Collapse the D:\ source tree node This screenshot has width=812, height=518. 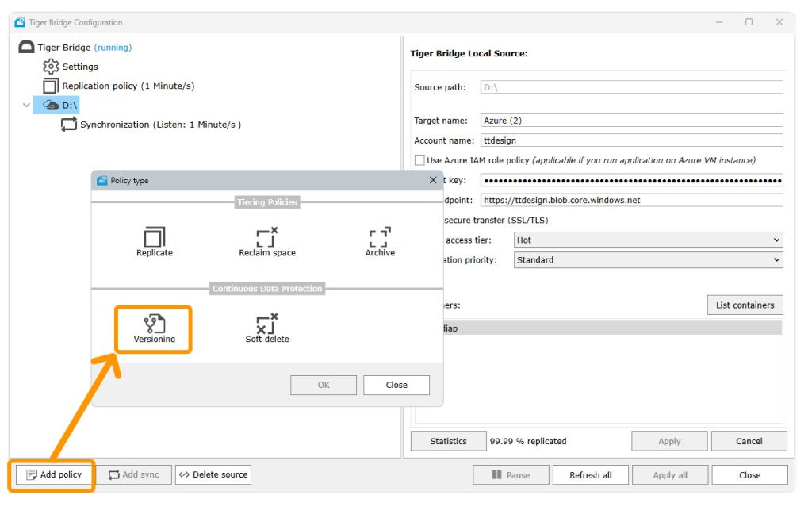click(26, 106)
